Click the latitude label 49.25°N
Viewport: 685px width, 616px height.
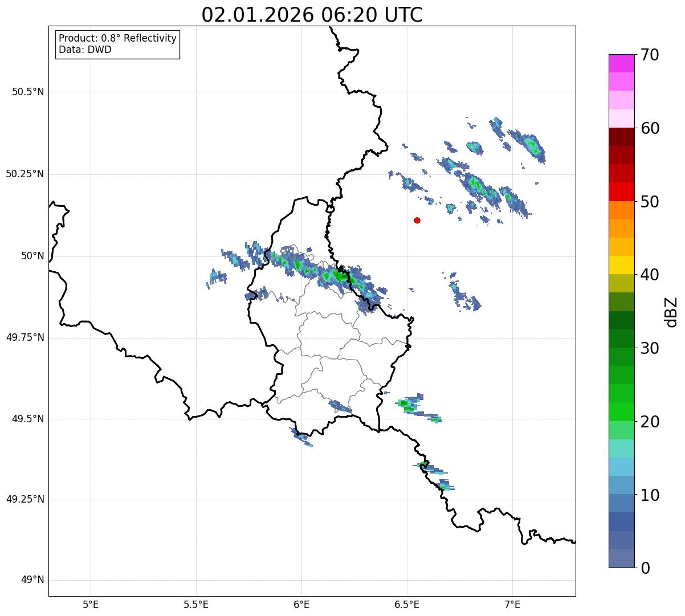pyautogui.click(x=25, y=499)
